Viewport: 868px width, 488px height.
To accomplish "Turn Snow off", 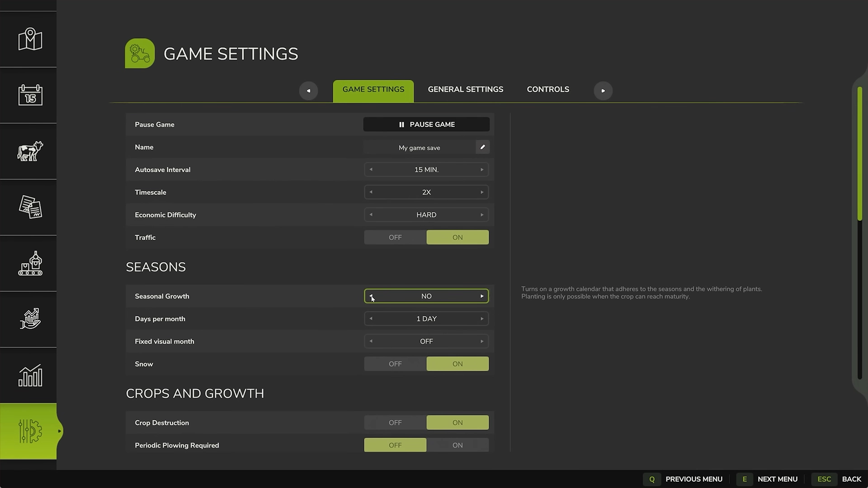I will pyautogui.click(x=395, y=364).
